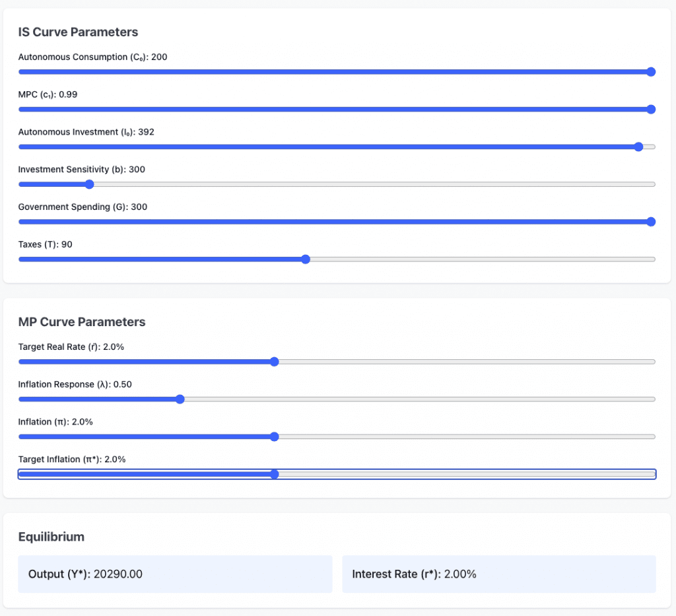Select the Investment Sensitivity slider handle

click(89, 184)
